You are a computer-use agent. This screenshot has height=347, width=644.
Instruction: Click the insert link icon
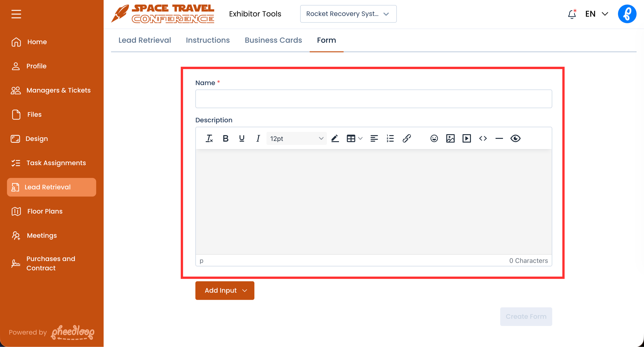[x=407, y=138]
